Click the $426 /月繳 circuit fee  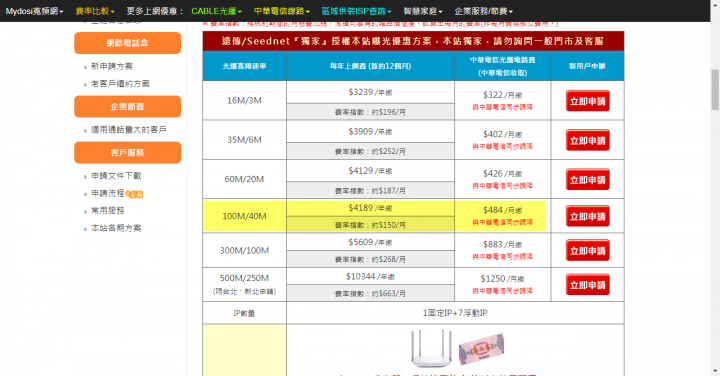[502, 174]
